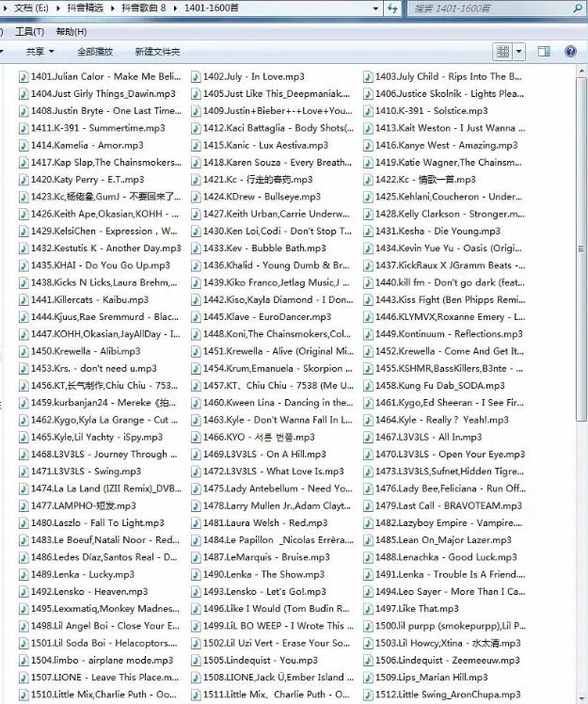This screenshot has width=588, height=704.
Task: Open the 帮助(H) menu
Action: tap(72, 32)
